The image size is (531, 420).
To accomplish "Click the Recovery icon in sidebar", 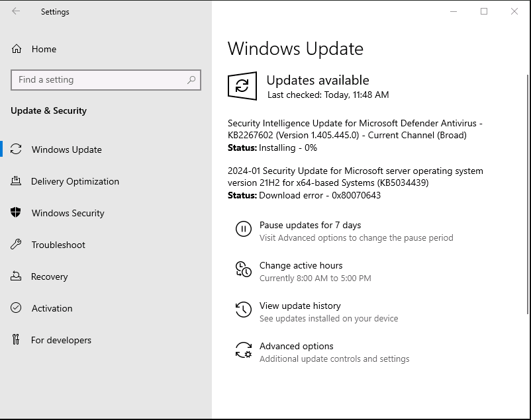I will pyautogui.click(x=16, y=276).
